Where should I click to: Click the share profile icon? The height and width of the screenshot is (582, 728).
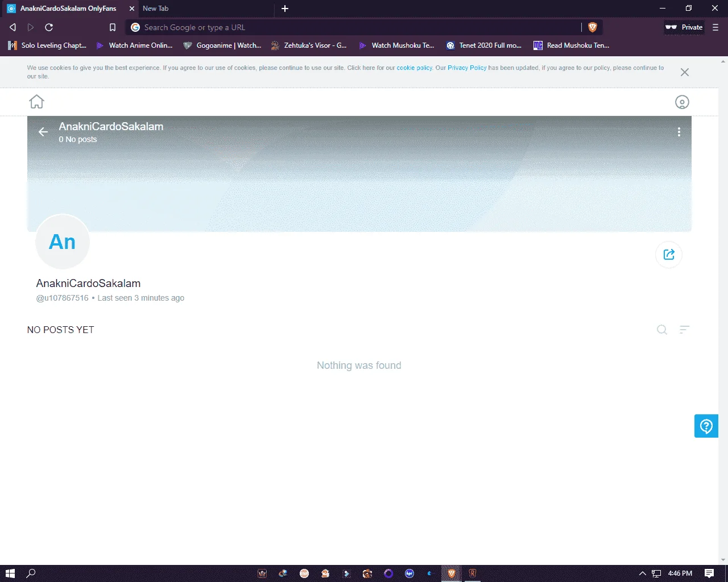pos(669,255)
